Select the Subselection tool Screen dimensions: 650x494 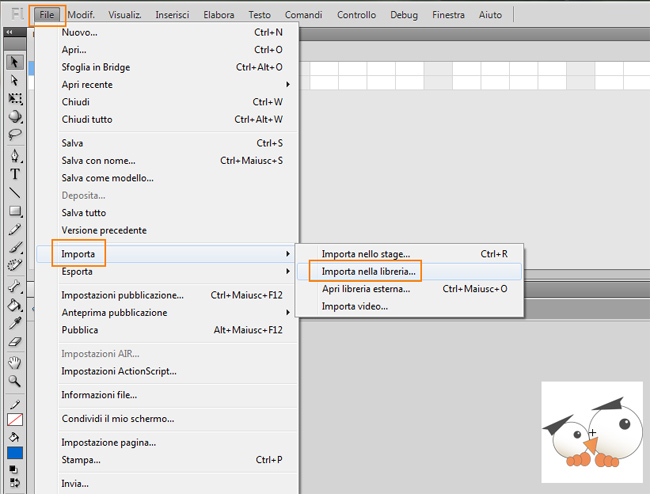pos(15,80)
